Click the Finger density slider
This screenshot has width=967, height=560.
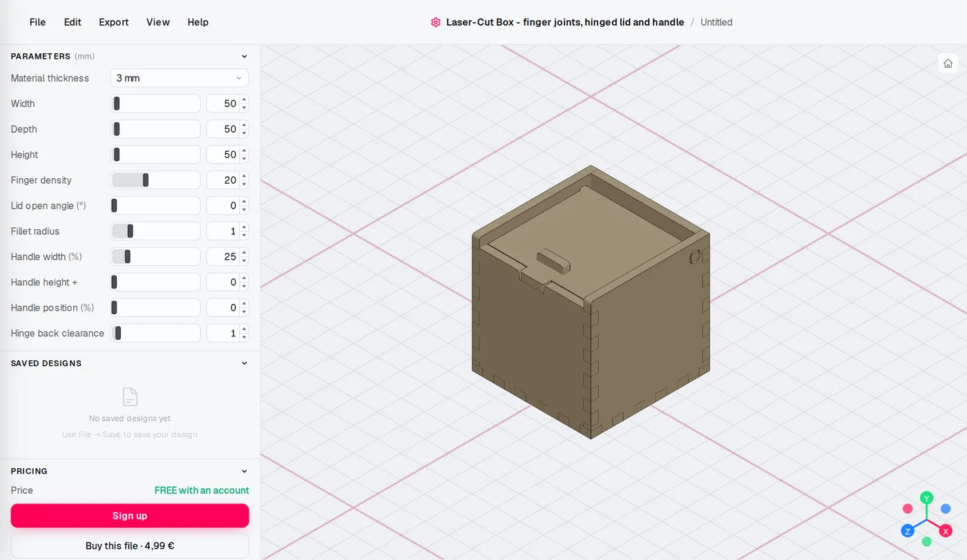[155, 180]
